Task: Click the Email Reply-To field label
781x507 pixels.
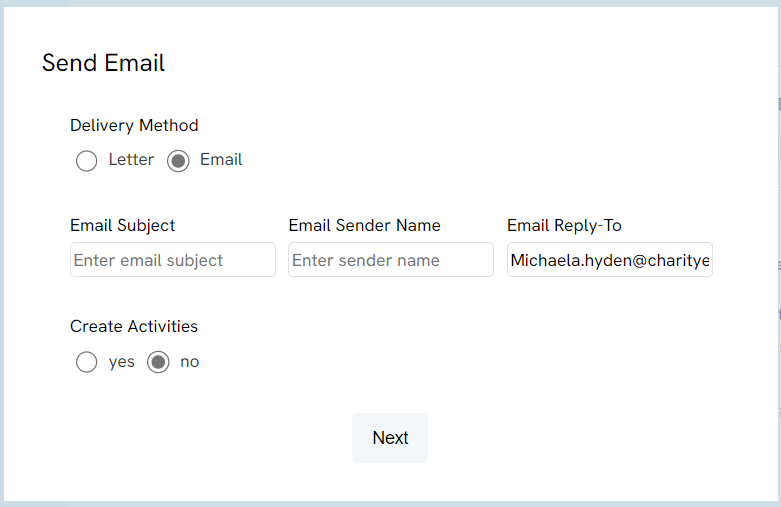Action: pyautogui.click(x=564, y=226)
